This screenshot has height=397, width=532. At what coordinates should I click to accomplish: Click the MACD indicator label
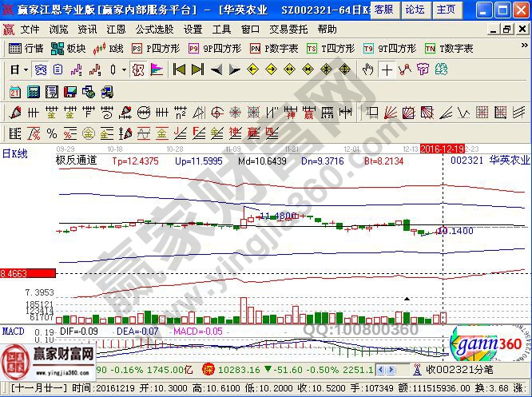click(x=13, y=330)
